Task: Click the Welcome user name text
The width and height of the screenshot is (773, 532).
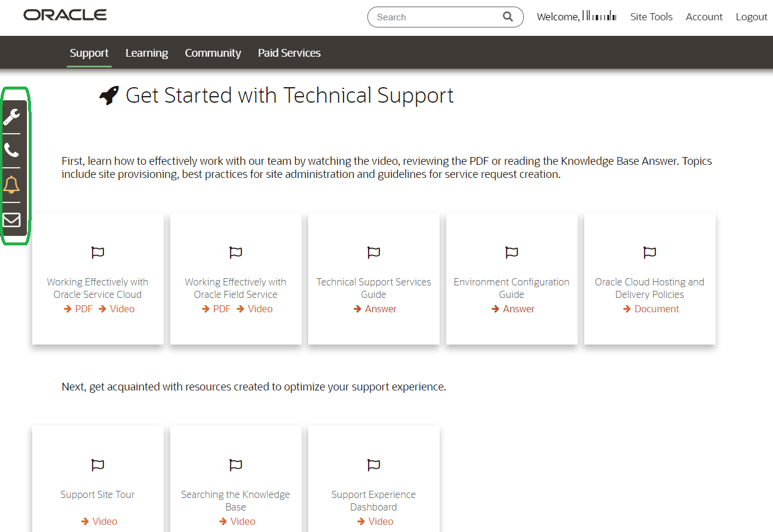Action: click(577, 17)
